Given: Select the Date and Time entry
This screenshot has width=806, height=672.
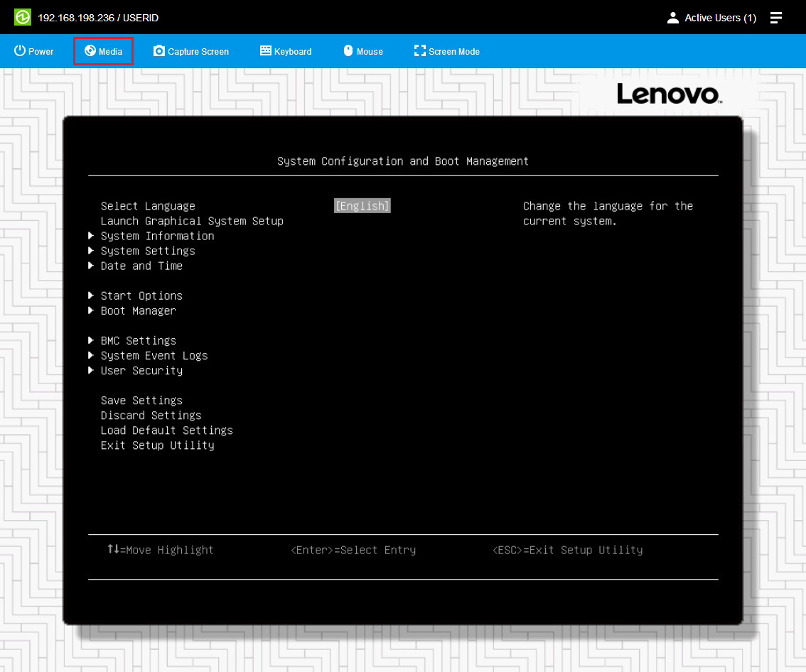Looking at the screenshot, I should point(141,266).
